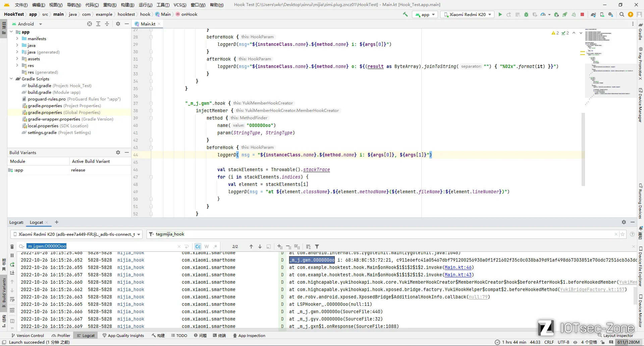644x346 pixels.
Task: Open Logcat panel settings gear
Action: pyautogui.click(x=624, y=222)
